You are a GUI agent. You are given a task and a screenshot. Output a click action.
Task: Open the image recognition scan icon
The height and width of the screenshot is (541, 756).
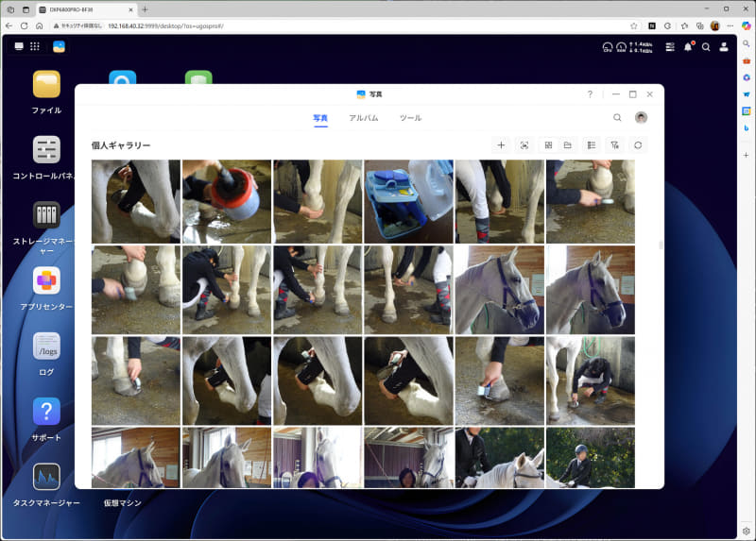coord(524,145)
